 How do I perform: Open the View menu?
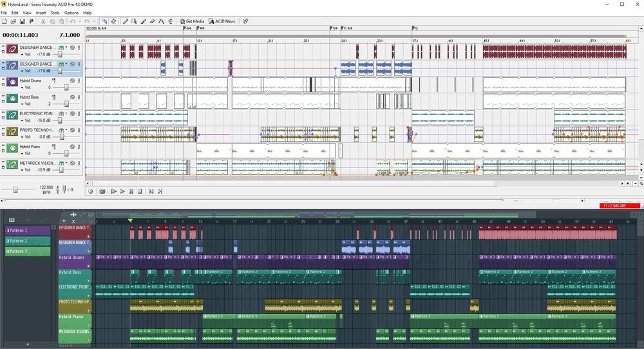coord(27,13)
